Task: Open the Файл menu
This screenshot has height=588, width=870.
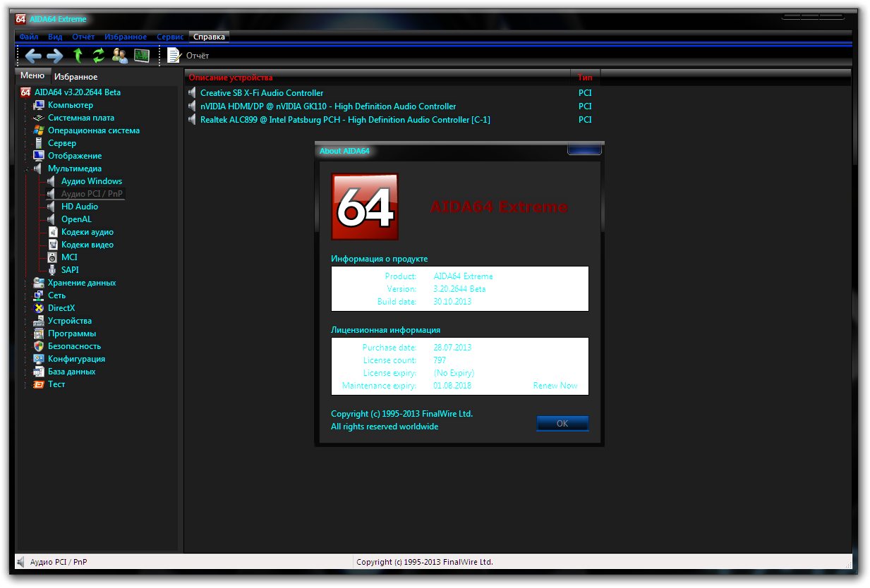Action: pyautogui.click(x=29, y=37)
